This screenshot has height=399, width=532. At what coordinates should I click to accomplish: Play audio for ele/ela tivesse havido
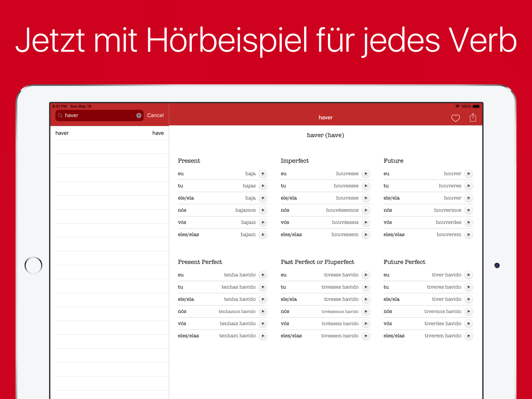366,299
